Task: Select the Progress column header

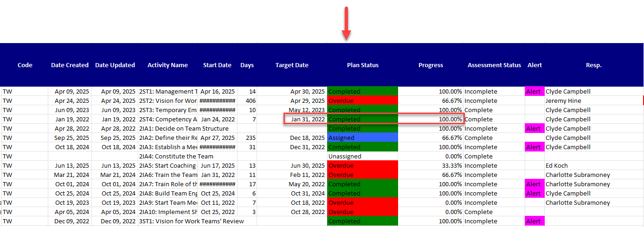Action: click(x=430, y=65)
